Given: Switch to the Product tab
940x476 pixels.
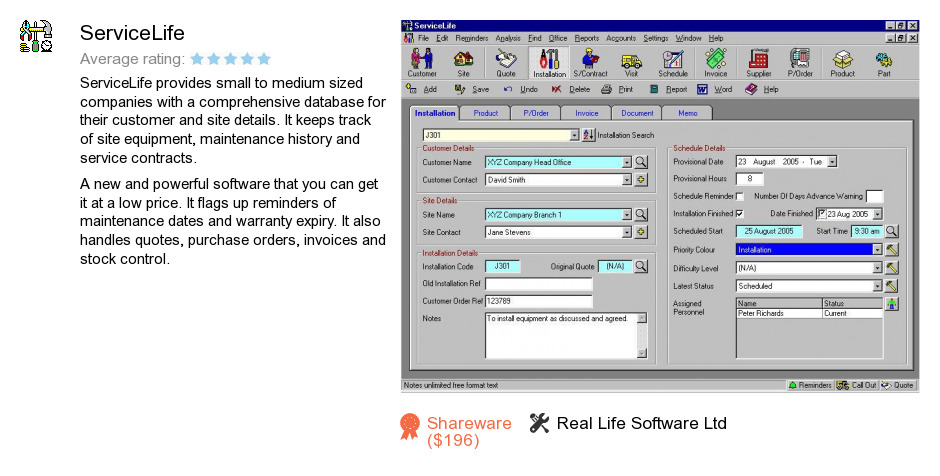Looking at the screenshot, I should (x=486, y=113).
